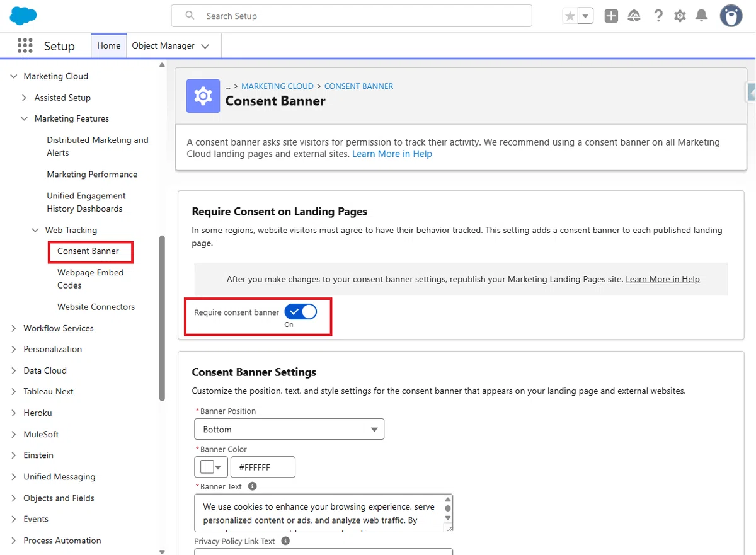Open the App Launcher grid icon
The width and height of the screenshot is (756, 555).
pos(25,45)
